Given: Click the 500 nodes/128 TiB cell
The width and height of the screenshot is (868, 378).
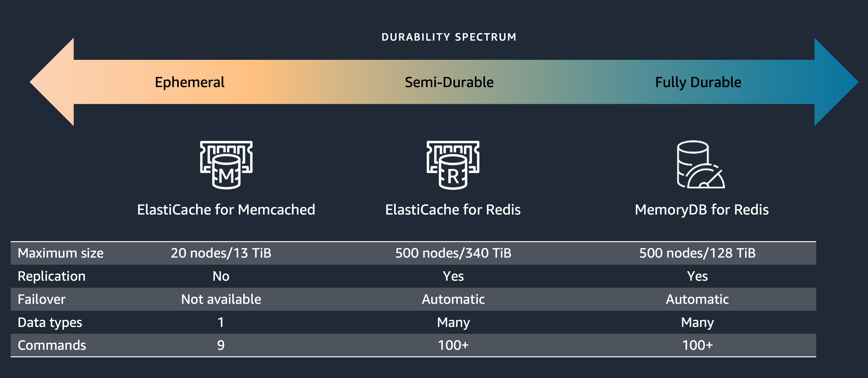Looking at the screenshot, I should pyautogui.click(x=697, y=253).
